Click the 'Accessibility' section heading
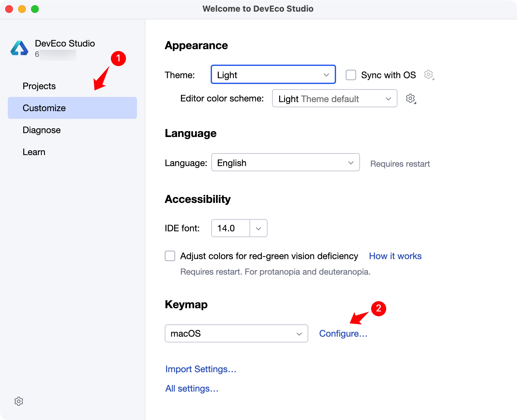The width and height of the screenshot is (517, 420). click(x=198, y=199)
